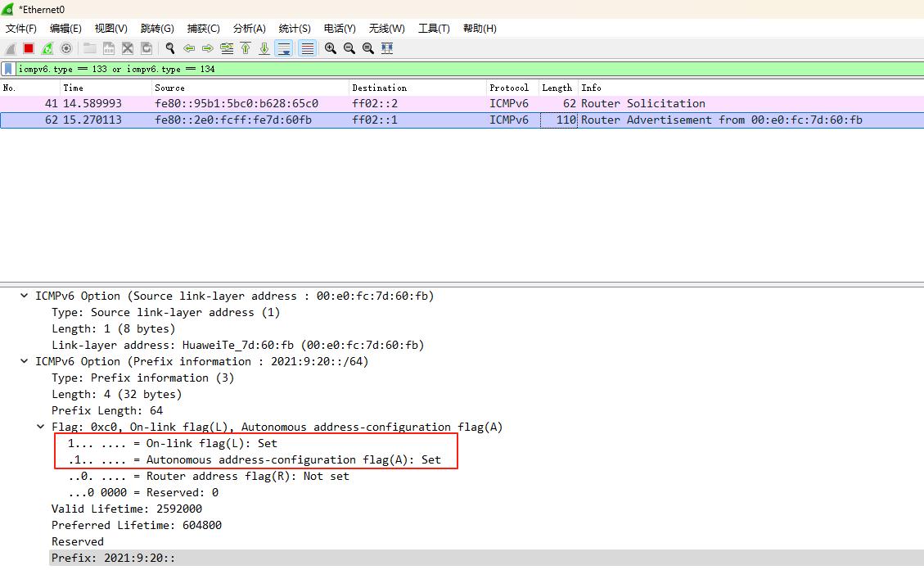Click the Wireshark title bar icon
The image size is (924, 570).
(x=7, y=9)
